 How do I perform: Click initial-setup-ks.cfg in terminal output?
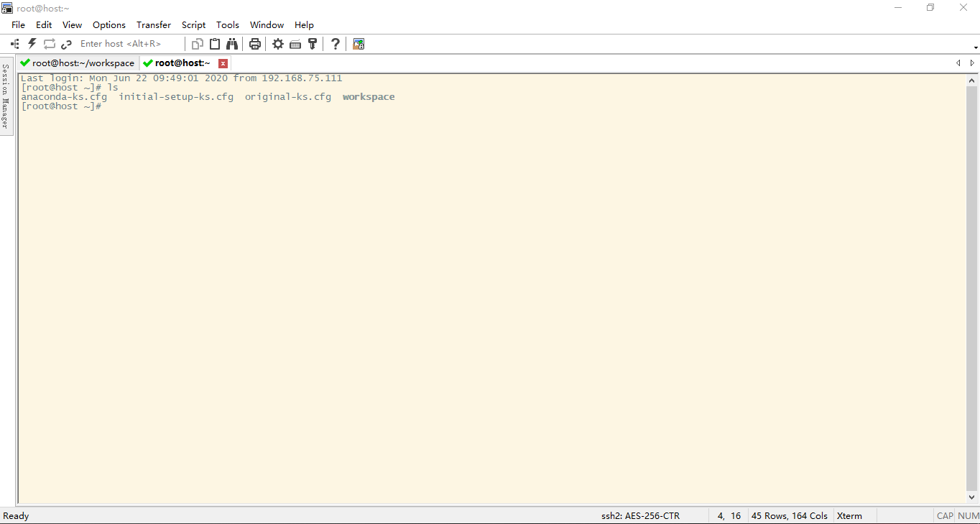tap(176, 97)
